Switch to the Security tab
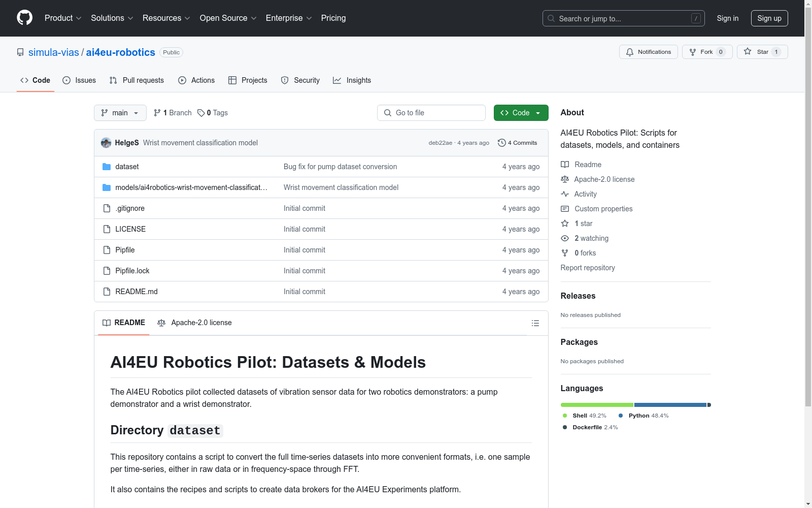 [300, 80]
